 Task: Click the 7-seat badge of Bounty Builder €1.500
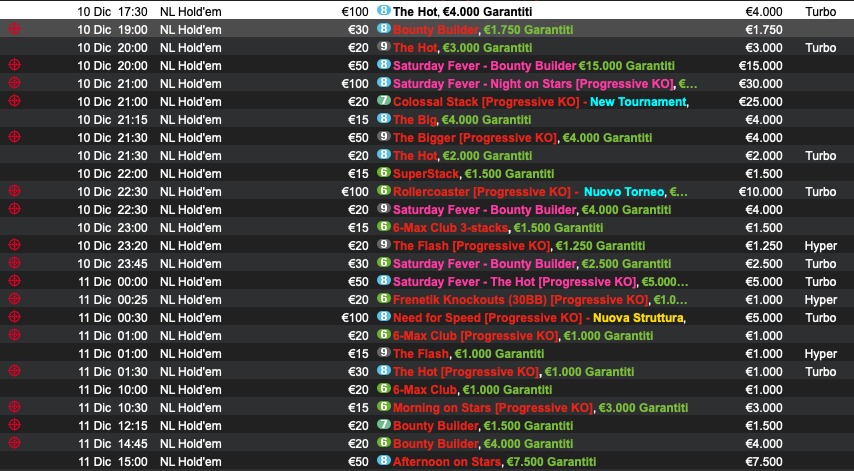383,425
